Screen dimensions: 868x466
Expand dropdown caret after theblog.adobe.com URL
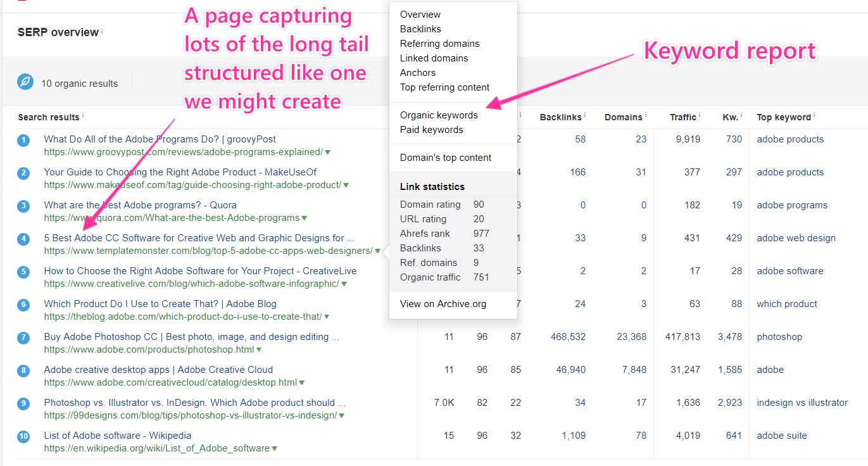tap(327, 317)
